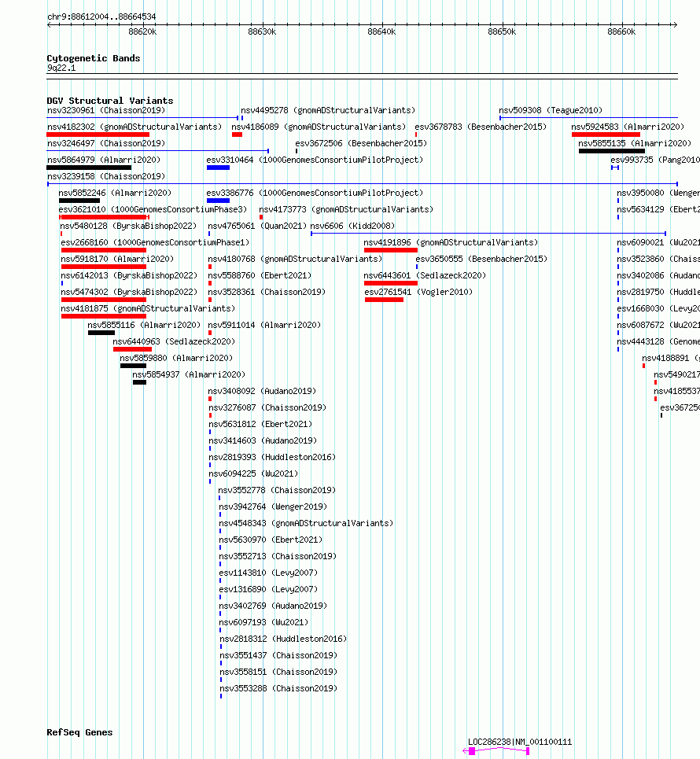Click nsv3528361 (Chaisson2019) label

click(267, 291)
